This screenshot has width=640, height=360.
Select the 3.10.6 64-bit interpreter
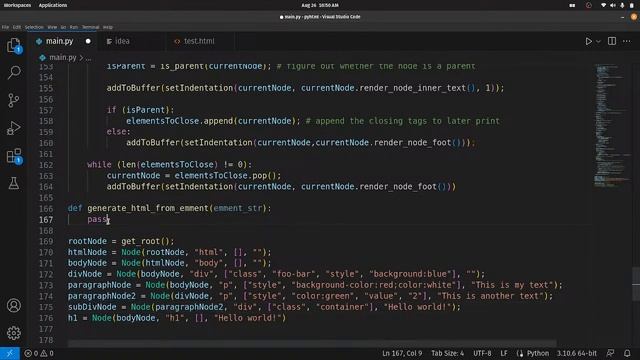577,353
